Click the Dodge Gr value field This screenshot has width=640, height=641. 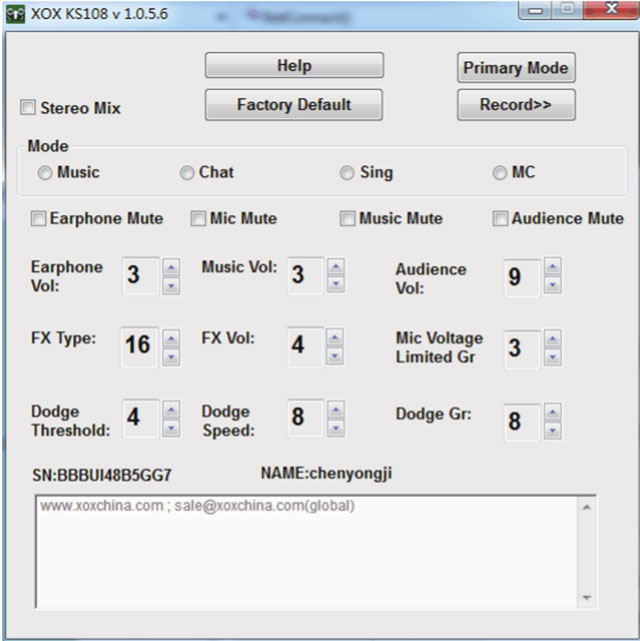pyautogui.click(x=523, y=422)
